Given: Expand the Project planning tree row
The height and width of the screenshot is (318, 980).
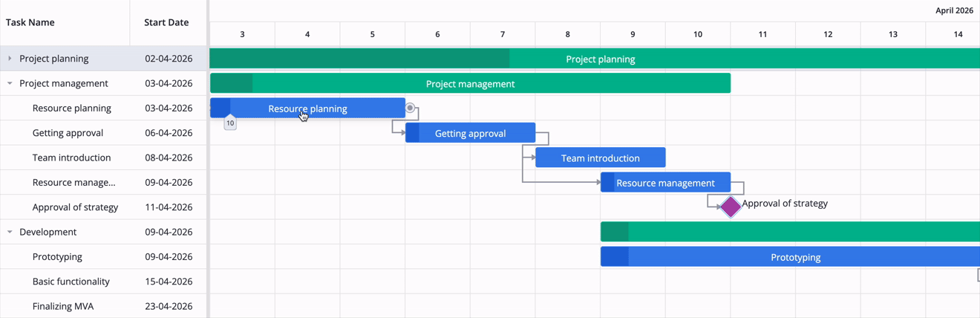Looking at the screenshot, I should [10, 59].
